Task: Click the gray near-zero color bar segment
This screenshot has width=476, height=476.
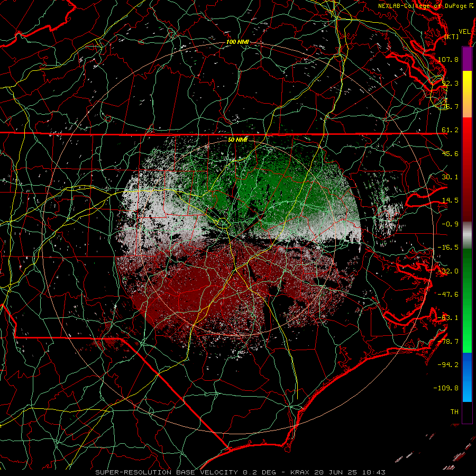Action: [x=467, y=235]
